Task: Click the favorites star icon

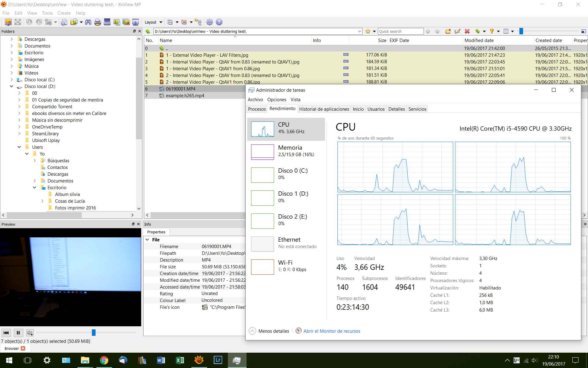Action: (368, 31)
